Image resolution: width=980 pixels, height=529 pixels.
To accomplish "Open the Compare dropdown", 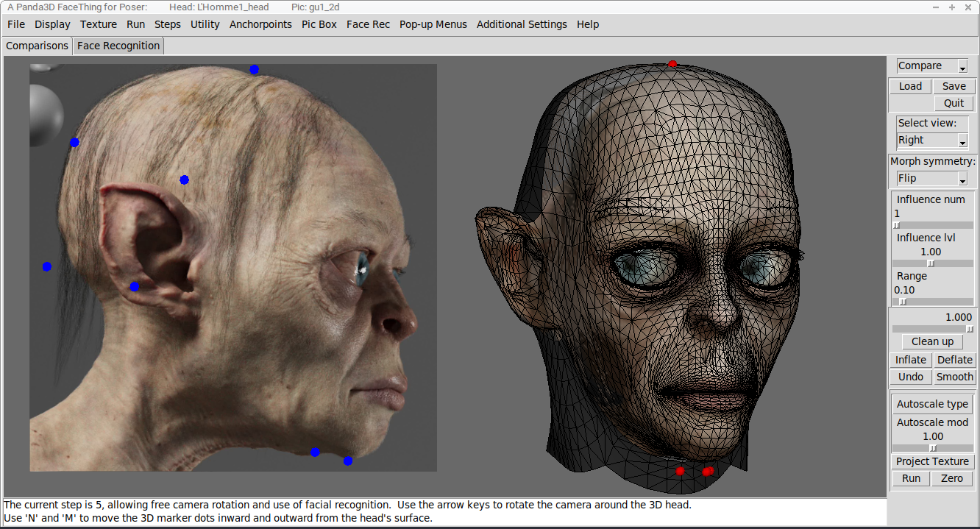I will pyautogui.click(x=932, y=66).
